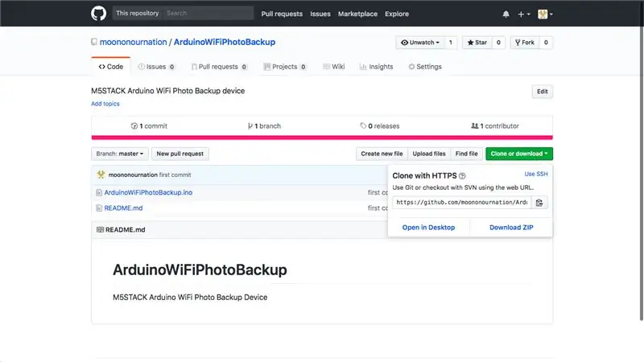
Task: Click the README header book icon
Action: click(100, 230)
